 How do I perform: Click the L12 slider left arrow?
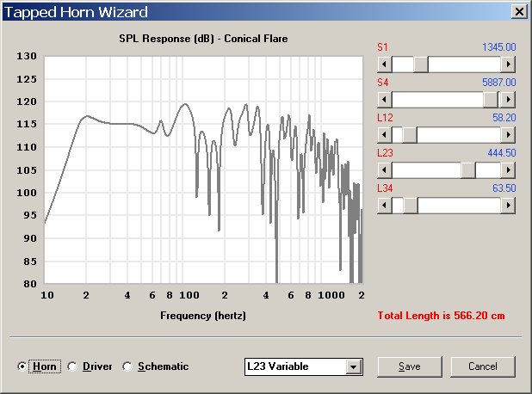pyautogui.click(x=385, y=135)
